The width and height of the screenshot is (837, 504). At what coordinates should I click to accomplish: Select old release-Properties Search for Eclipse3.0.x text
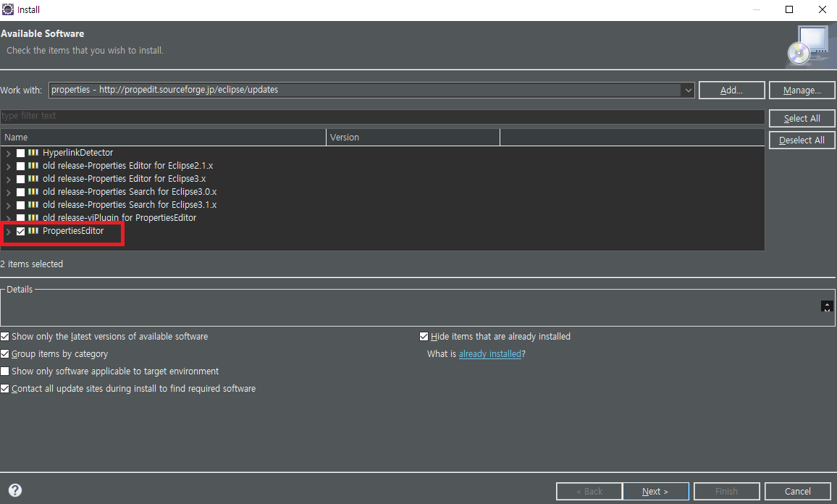point(130,192)
